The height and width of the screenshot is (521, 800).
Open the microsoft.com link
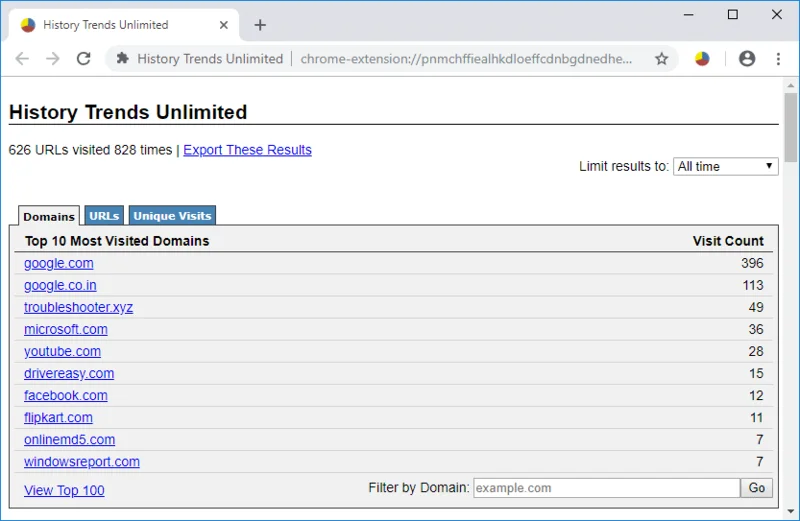click(x=66, y=329)
